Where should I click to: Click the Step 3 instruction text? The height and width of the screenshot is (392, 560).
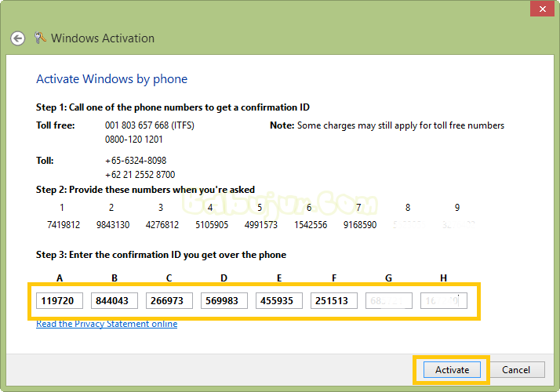click(161, 255)
